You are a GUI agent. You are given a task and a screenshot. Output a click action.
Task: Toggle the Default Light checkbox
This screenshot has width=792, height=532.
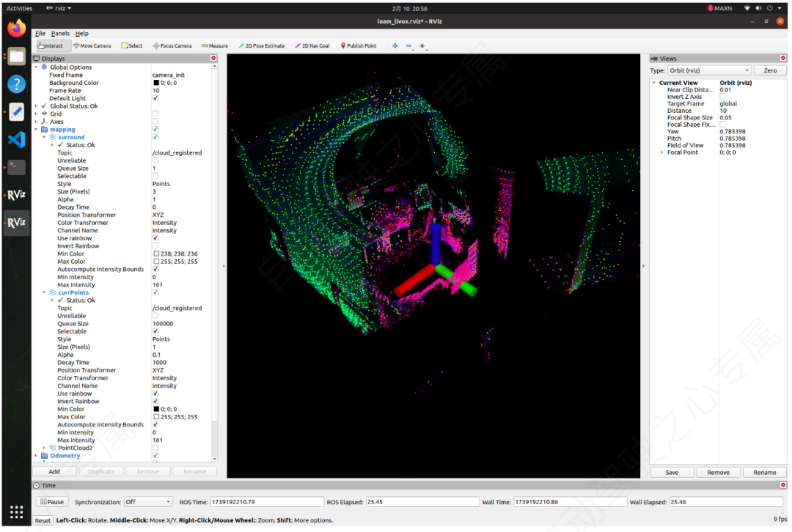[155, 98]
